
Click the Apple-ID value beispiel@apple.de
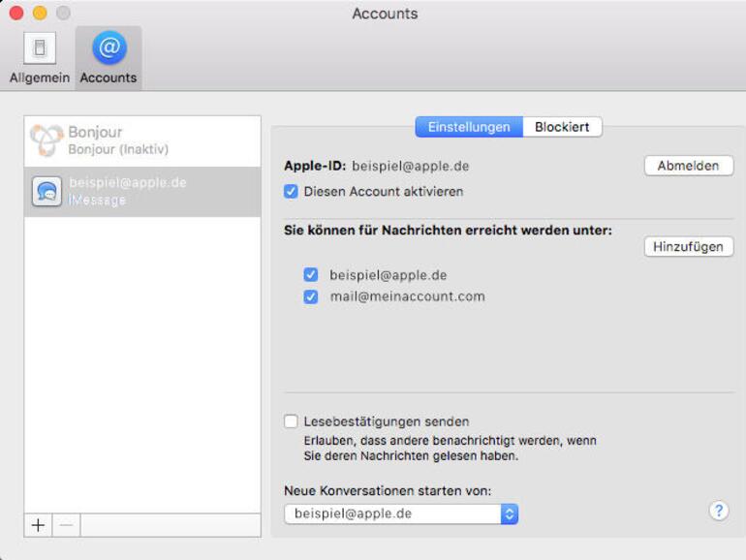pos(410,166)
